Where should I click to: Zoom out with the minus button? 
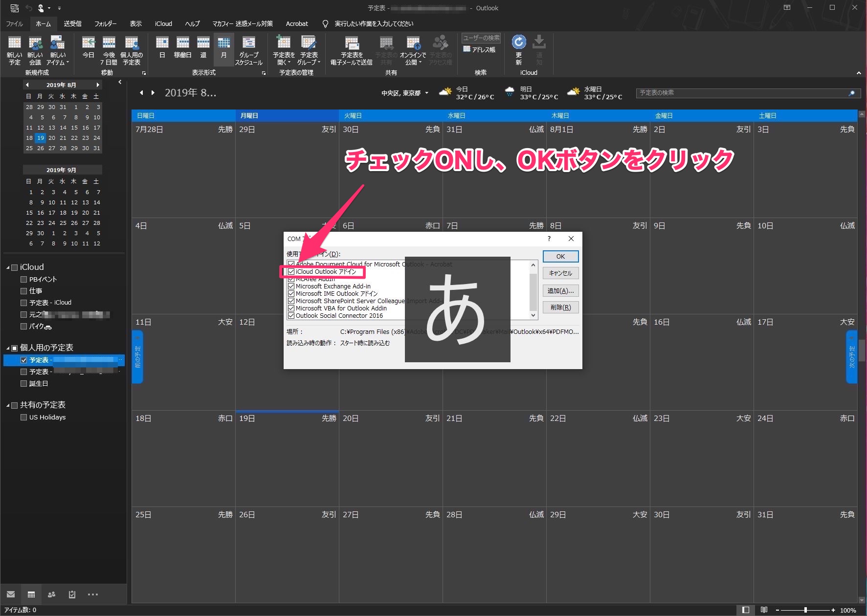point(778,610)
